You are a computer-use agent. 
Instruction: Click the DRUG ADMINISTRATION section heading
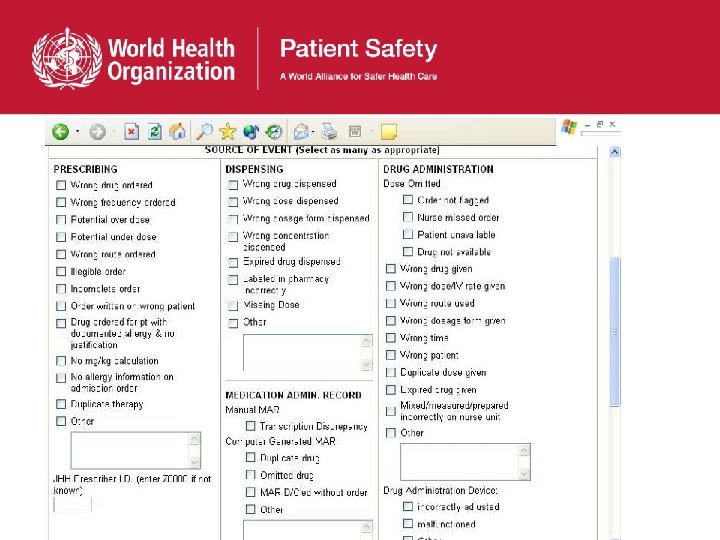pos(438,169)
